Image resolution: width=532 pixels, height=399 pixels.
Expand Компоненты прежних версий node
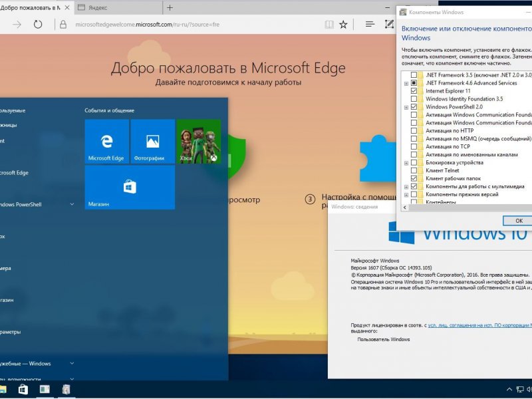[x=406, y=195]
